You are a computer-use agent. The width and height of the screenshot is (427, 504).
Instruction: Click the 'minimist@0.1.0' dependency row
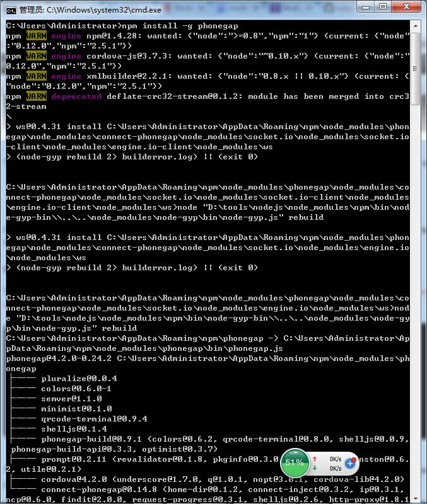76,409
